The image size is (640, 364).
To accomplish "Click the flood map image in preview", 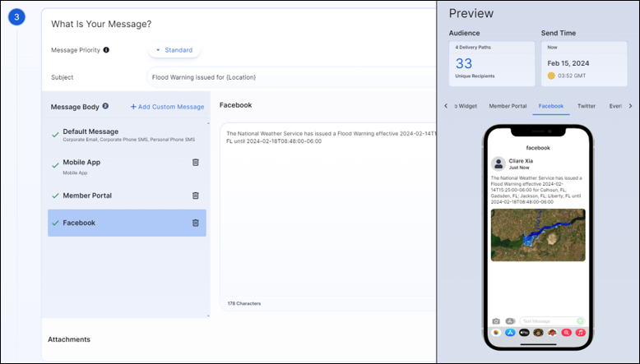I will (537, 235).
